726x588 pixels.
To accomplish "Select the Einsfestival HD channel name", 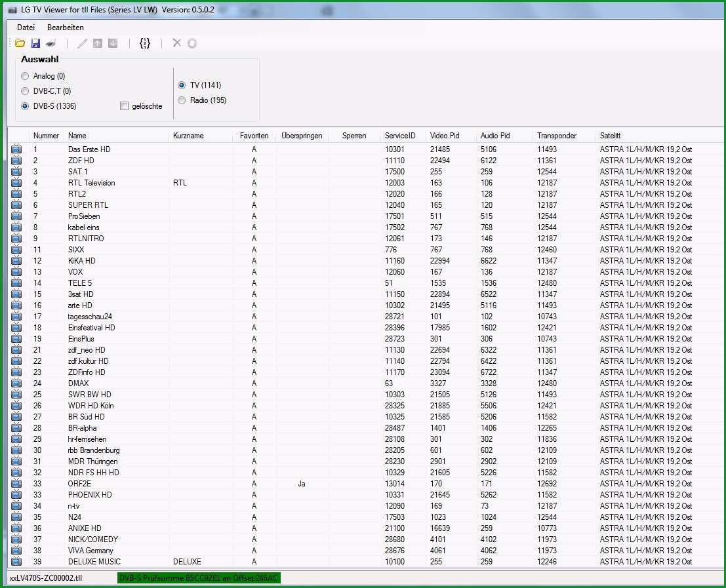I will (x=92, y=328).
